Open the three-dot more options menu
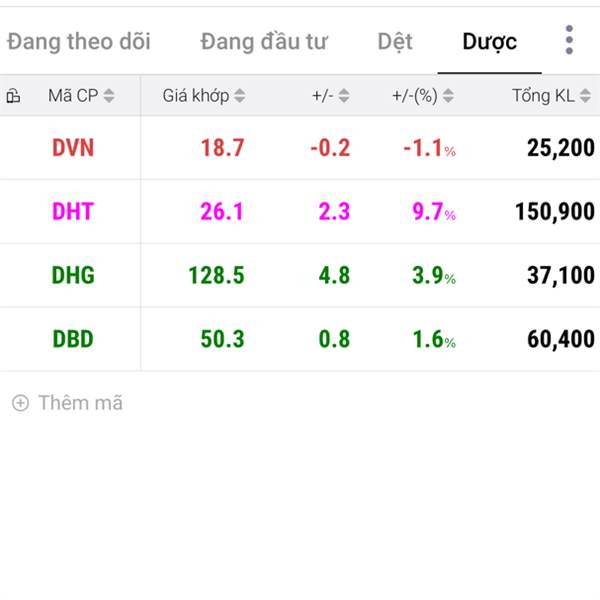600x600 pixels. pos(569,40)
